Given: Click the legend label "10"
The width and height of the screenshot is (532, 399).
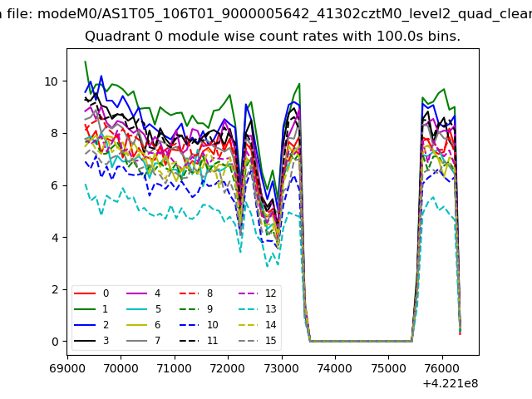Looking at the screenshot, I should pyautogui.click(x=212, y=325).
